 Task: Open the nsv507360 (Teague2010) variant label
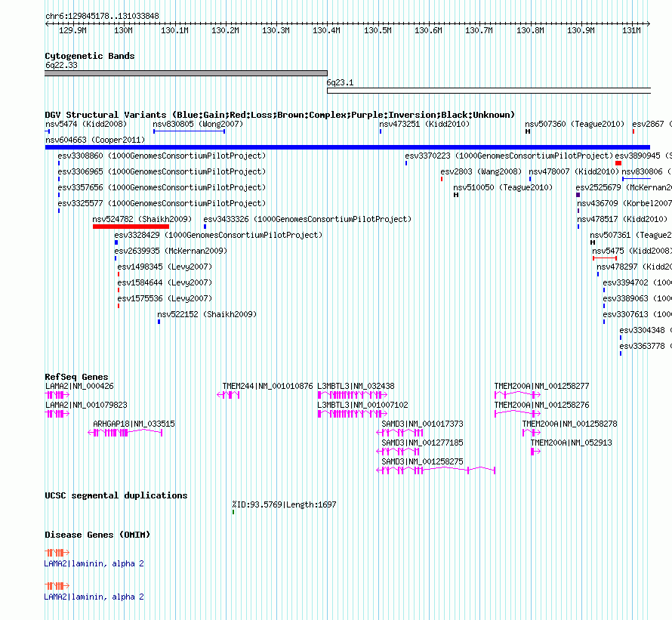[575, 124]
